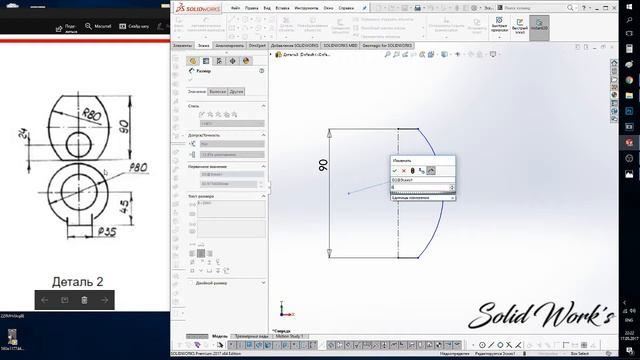The height and width of the screenshot is (360, 640).
Task: Select the Другое tab in property panel
Action: click(236, 92)
